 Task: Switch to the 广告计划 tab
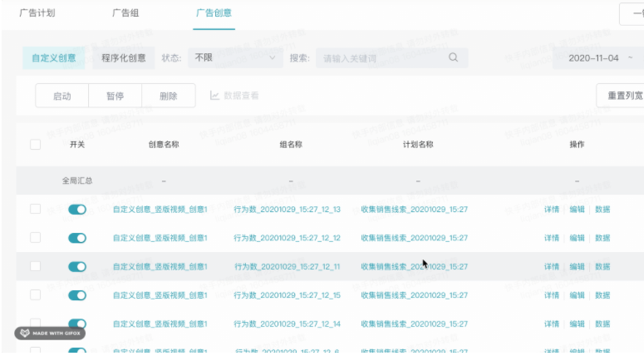point(37,13)
